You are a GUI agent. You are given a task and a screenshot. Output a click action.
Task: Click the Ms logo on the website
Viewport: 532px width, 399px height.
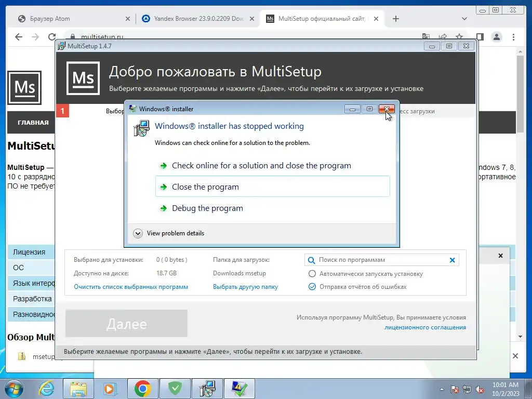tap(24, 87)
